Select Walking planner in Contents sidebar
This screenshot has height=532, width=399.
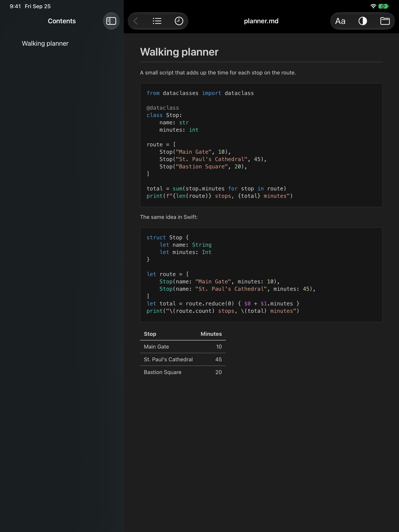[x=45, y=44]
